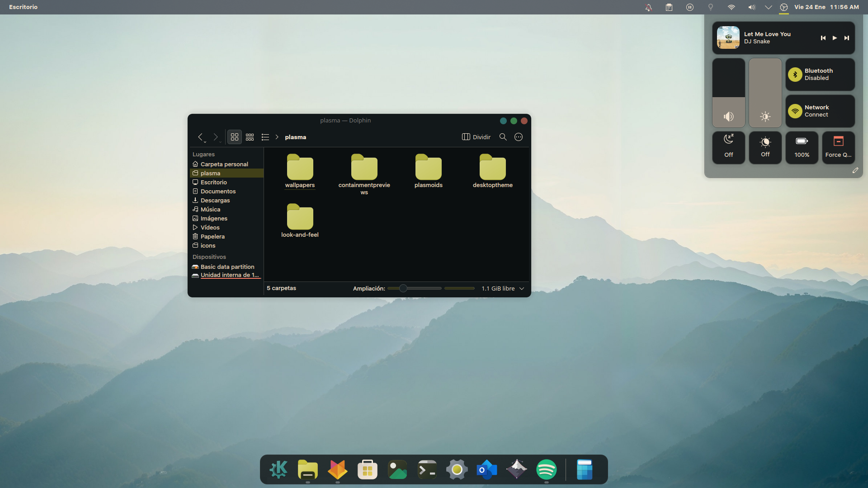Select the desktoptheme folder

pyautogui.click(x=492, y=171)
